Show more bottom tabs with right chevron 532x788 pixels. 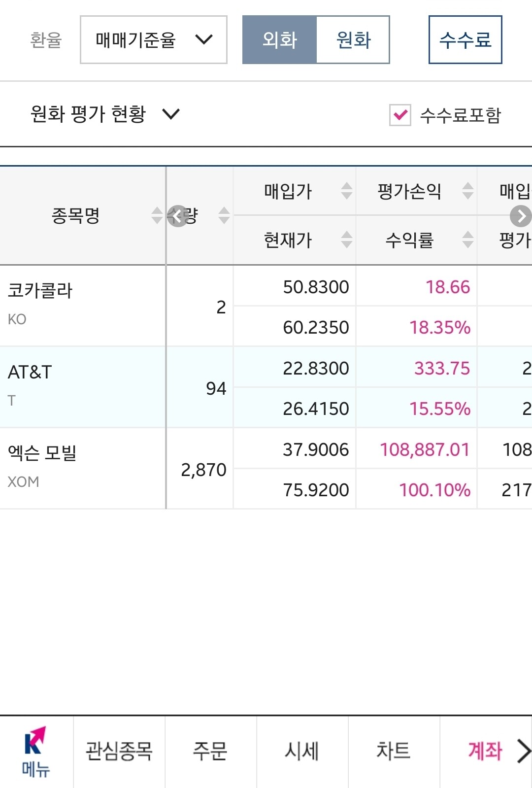(x=524, y=752)
